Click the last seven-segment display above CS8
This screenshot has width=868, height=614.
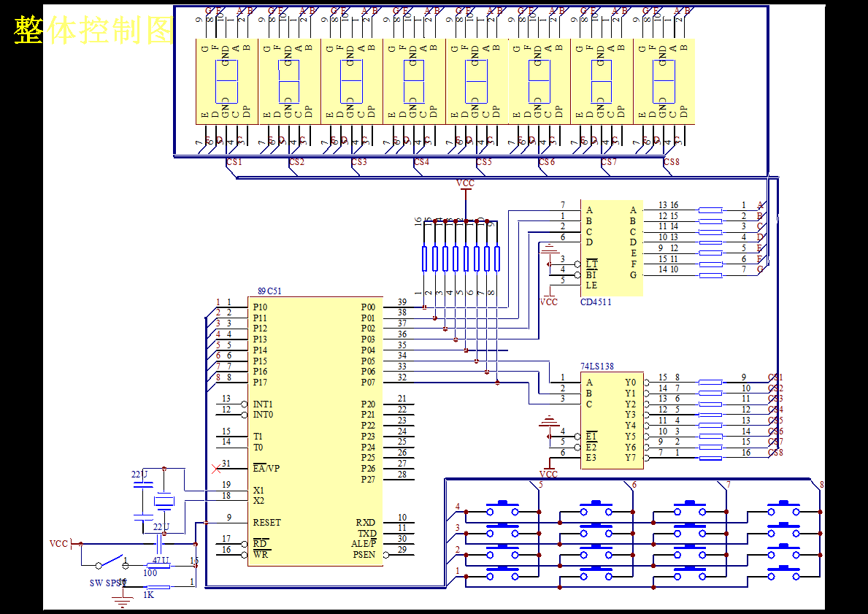(664, 81)
